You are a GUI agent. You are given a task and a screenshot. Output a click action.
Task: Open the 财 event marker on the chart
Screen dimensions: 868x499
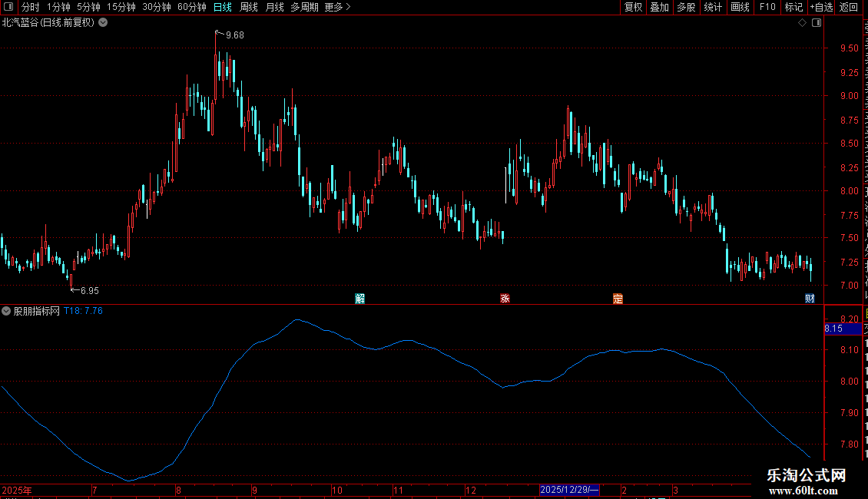[x=810, y=299]
